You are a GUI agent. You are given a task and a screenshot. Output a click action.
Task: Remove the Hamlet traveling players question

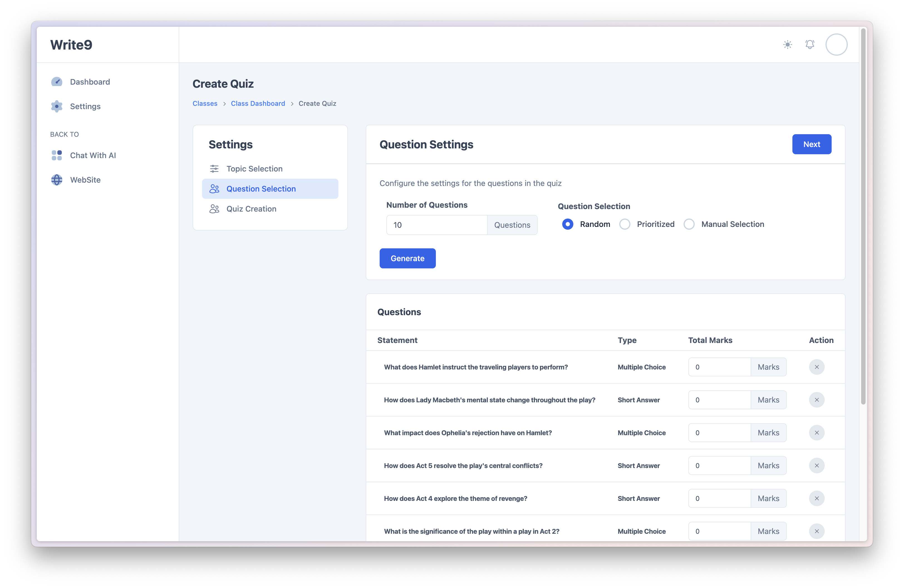pos(816,367)
